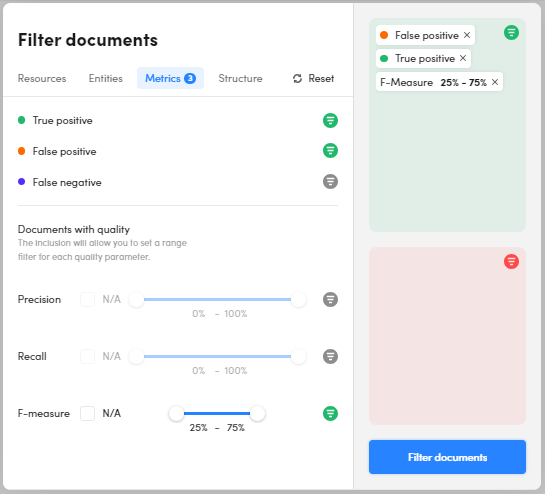
Task: Open the Structure tab
Action: click(240, 79)
